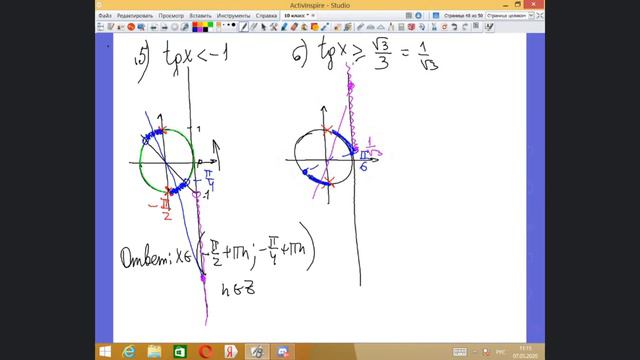Select the blue Eraser tool
640x360 pixels.
[284, 27]
